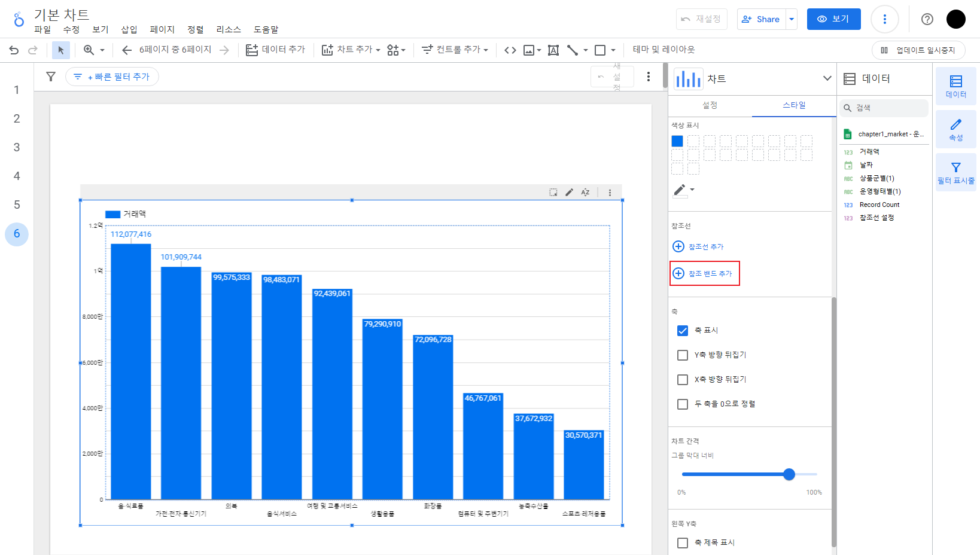
Task: Insert a URL embed element
Action: click(510, 50)
